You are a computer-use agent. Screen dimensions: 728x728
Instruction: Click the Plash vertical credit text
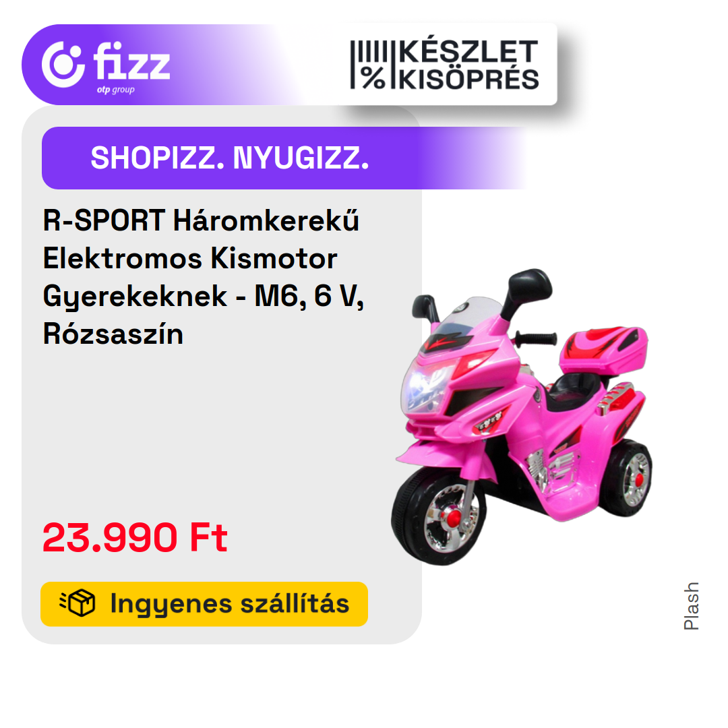[692, 606]
